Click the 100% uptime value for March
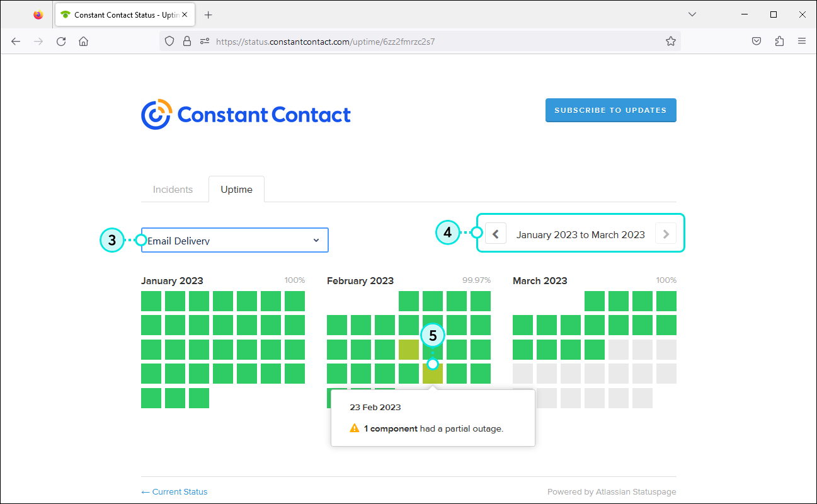The image size is (817, 504). pyautogui.click(x=666, y=280)
